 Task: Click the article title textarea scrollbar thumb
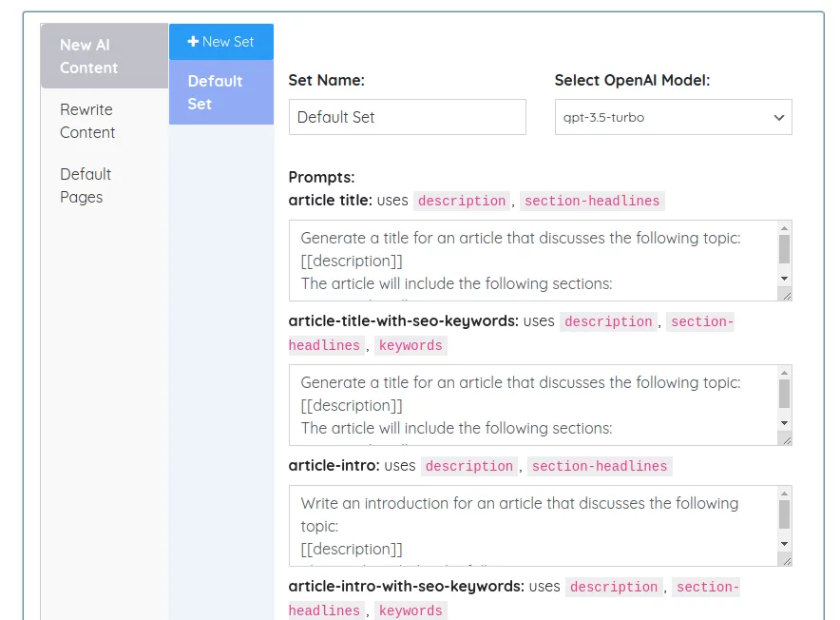[x=784, y=249]
